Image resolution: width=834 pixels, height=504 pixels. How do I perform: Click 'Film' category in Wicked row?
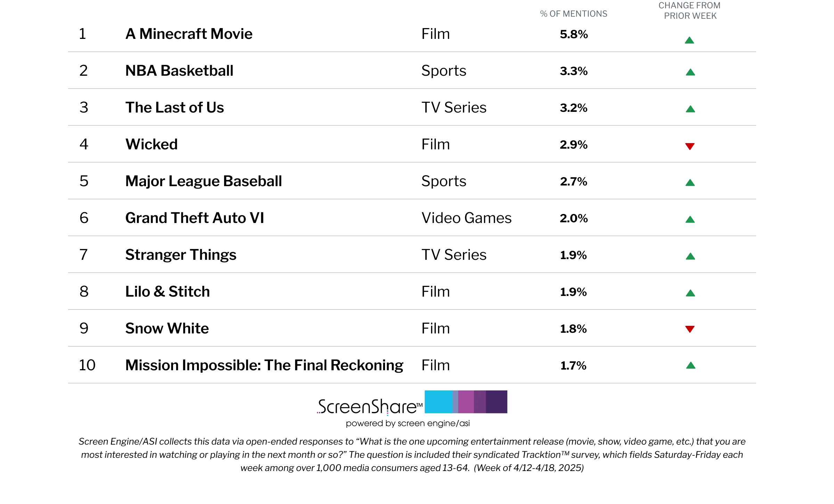click(435, 144)
